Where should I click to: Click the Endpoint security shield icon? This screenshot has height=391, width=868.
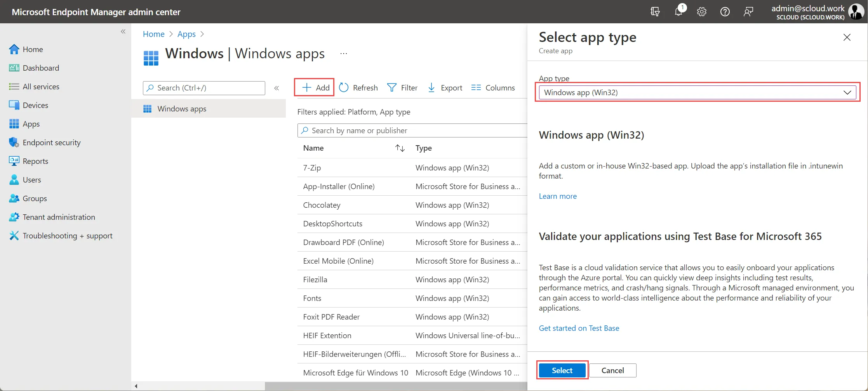[x=14, y=142]
